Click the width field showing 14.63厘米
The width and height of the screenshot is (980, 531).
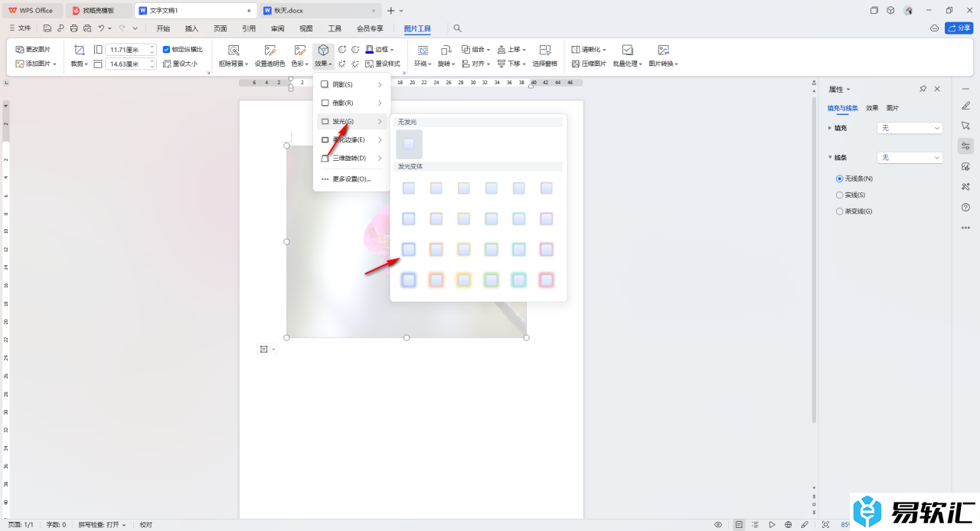pyautogui.click(x=131, y=64)
